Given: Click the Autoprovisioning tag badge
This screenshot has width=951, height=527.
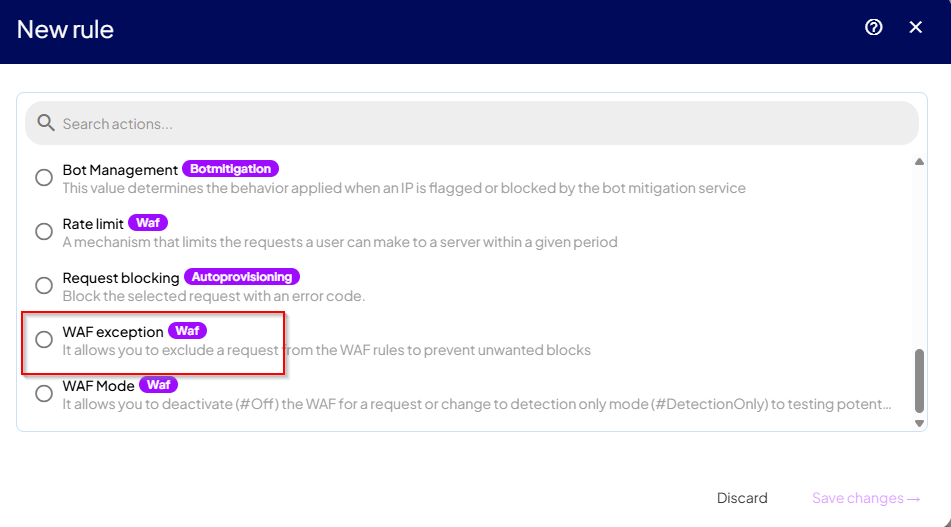Looking at the screenshot, I should coord(242,277).
